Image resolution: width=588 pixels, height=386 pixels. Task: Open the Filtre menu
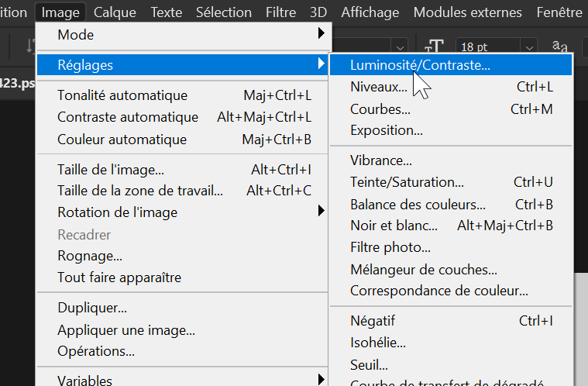click(x=280, y=12)
